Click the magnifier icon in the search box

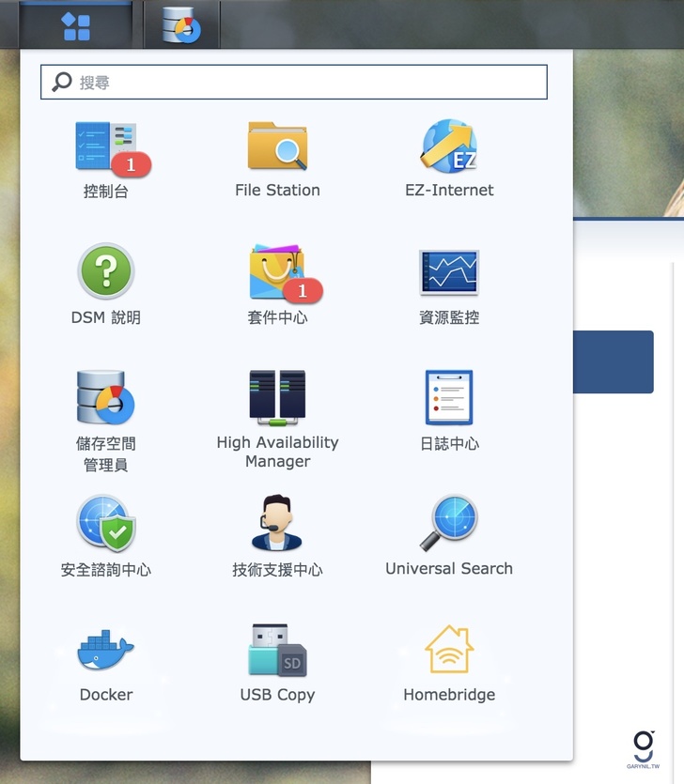tap(62, 82)
